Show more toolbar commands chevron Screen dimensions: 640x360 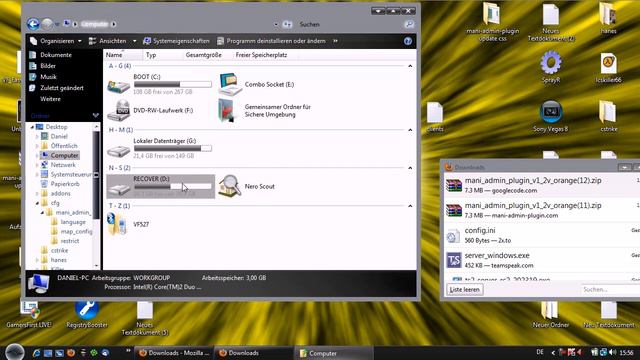pos(335,41)
